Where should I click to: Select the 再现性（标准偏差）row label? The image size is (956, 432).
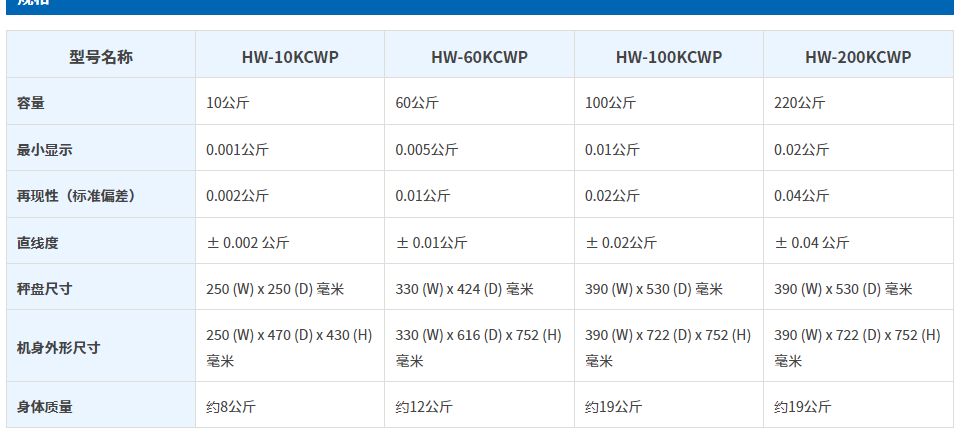[76, 196]
